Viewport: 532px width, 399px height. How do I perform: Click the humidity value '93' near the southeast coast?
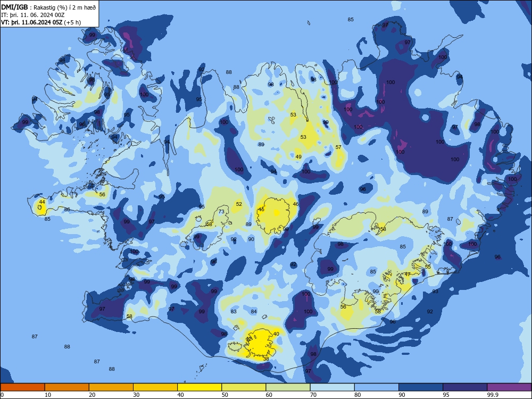point(435,291)
